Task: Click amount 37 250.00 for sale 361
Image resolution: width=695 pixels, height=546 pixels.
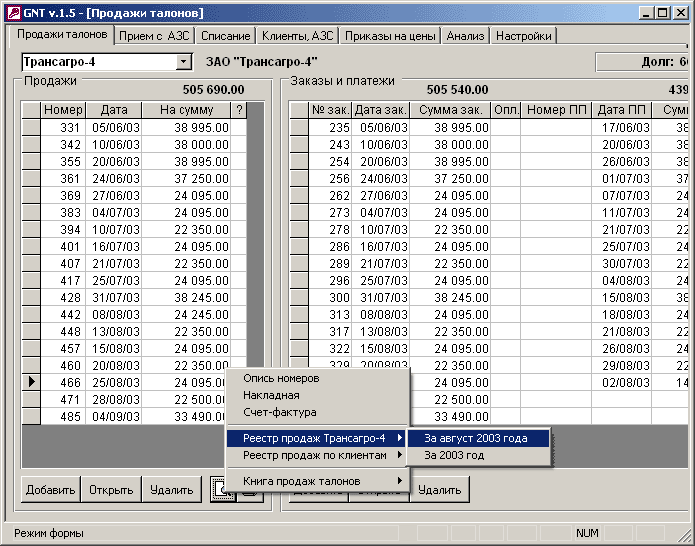Action: [187, 179]
